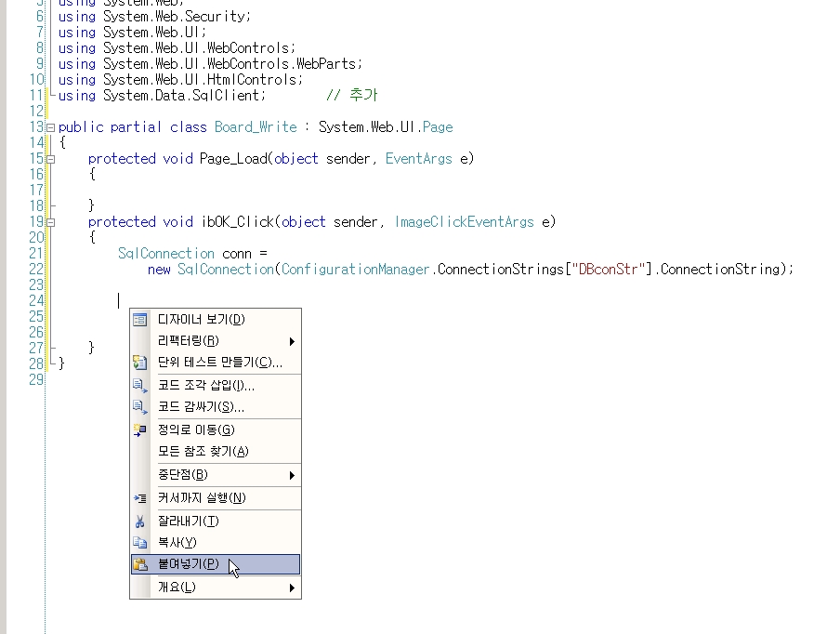Collapse the Page_Load method outline box
The image size is (840, 634).
click(51, 159)
